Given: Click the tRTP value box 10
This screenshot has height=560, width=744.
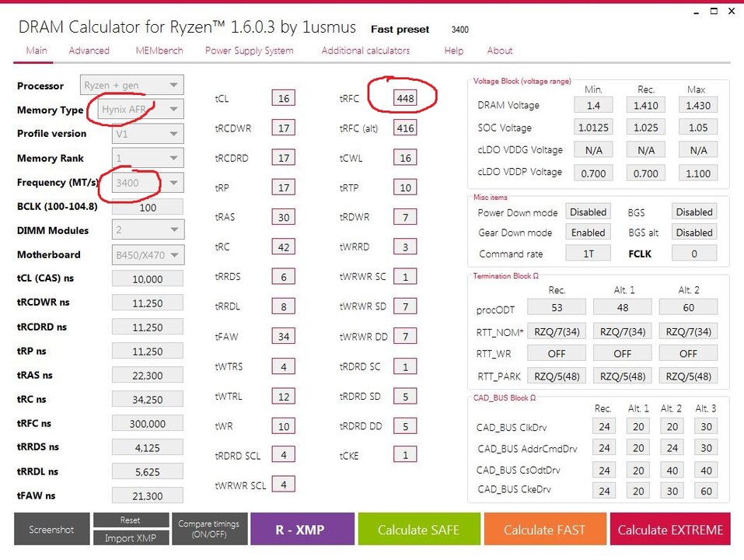Looking at the screenshot, I should click(405, 187).
